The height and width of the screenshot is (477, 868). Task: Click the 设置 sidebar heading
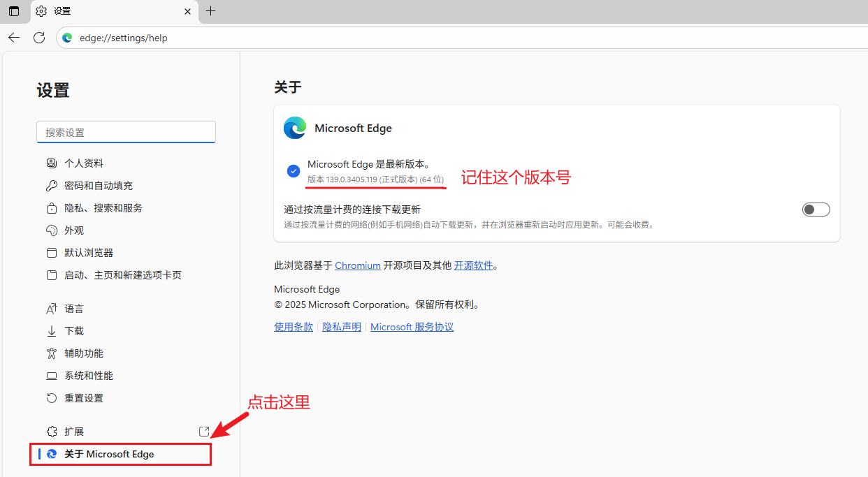click(53, 90)
